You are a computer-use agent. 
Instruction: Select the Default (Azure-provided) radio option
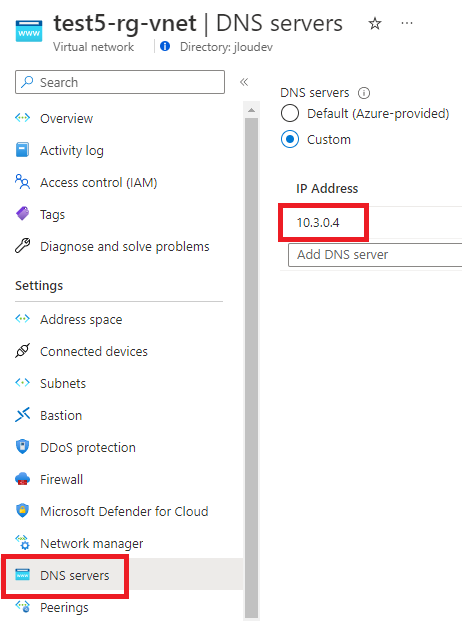[290, 114]
